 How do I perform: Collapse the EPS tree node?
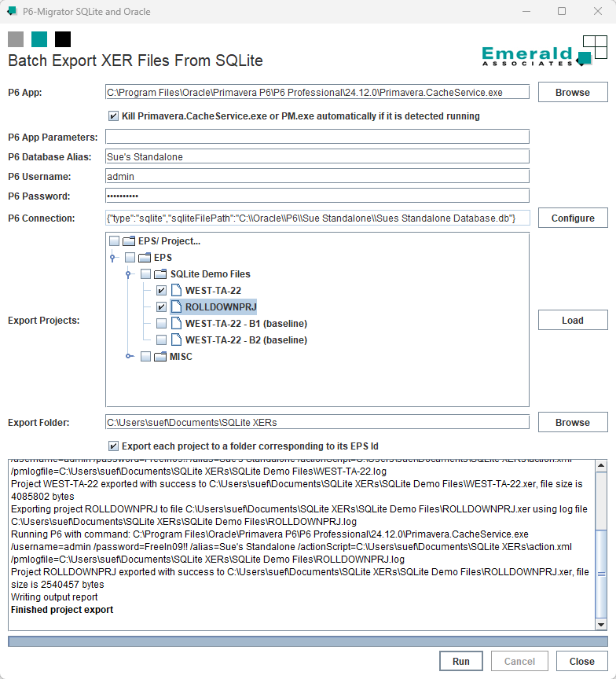click(112, 258)
